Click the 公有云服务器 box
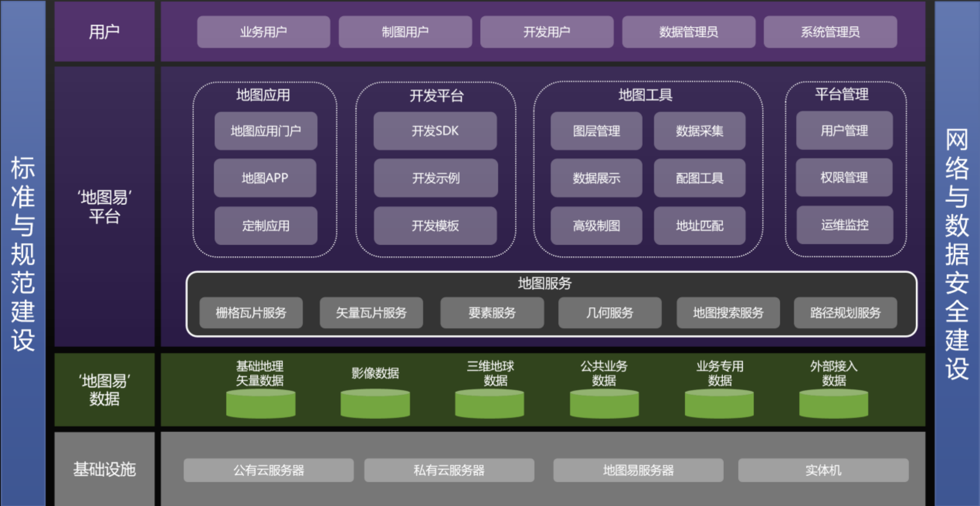 (269, 470)
